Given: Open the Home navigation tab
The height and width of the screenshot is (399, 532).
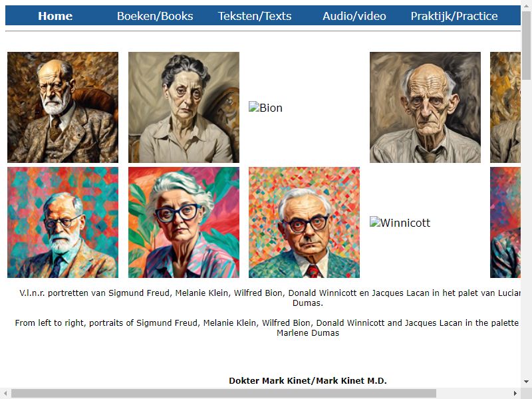Looking at the screenshot, I should coord(55,16).
